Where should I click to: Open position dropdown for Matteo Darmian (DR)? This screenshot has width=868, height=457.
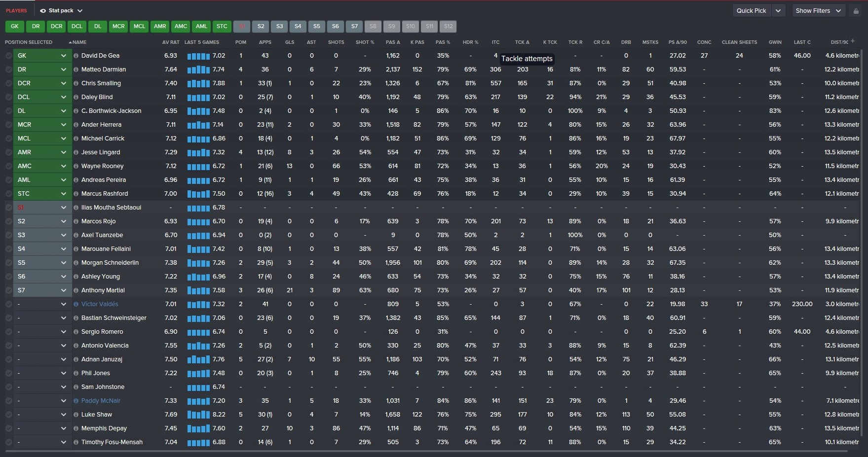(x=42, y=70)
